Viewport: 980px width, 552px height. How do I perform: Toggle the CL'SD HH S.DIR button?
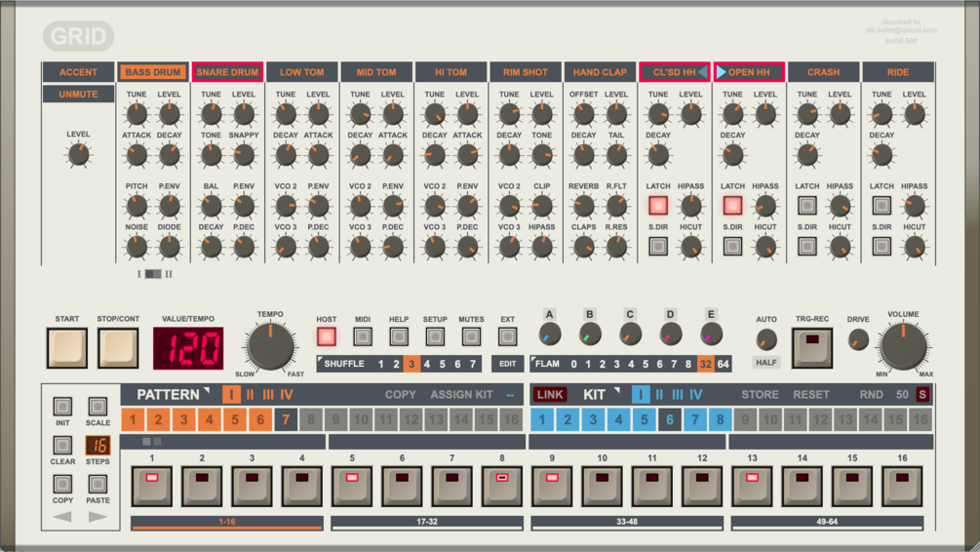pyautogui.click(x=657, y=247)
